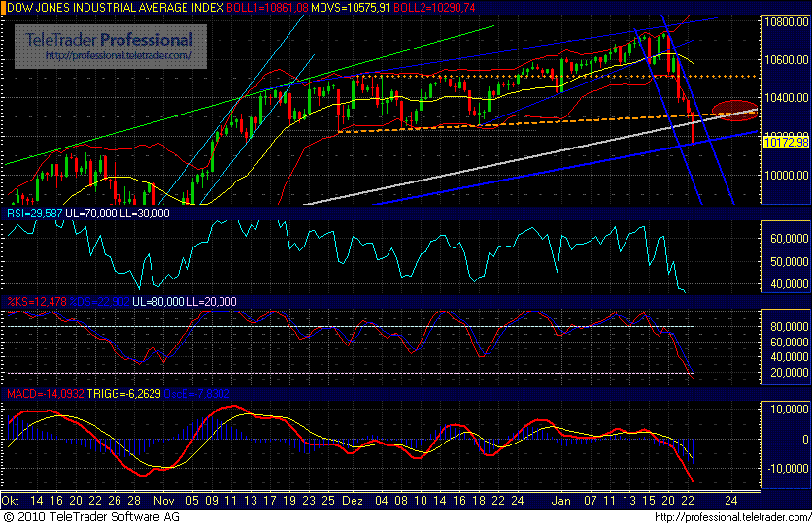812x526 pixels.
Task: Click the 0 level on MACD axis
Action: 805,439
